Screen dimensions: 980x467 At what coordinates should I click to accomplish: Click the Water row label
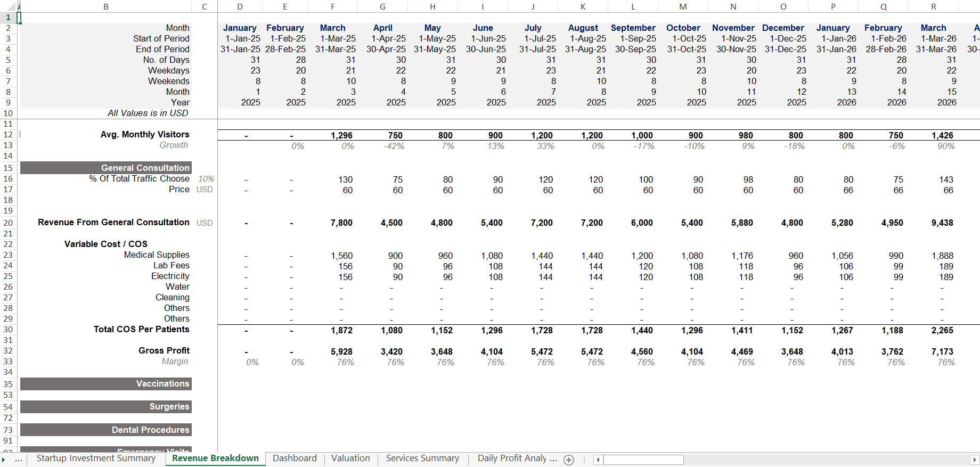(x=177, y=287)
